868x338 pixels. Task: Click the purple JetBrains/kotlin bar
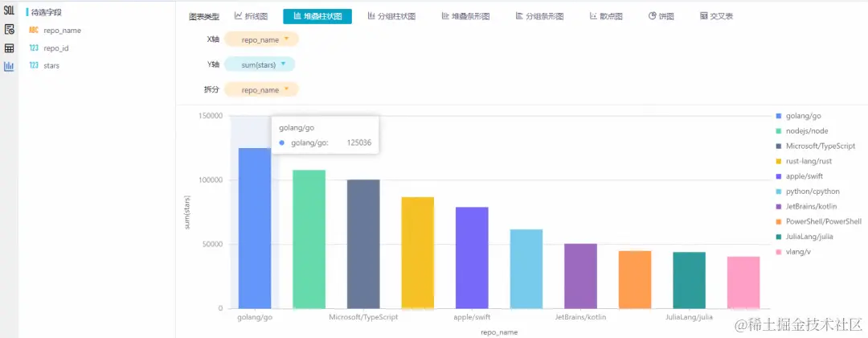(x=581, y=276)
